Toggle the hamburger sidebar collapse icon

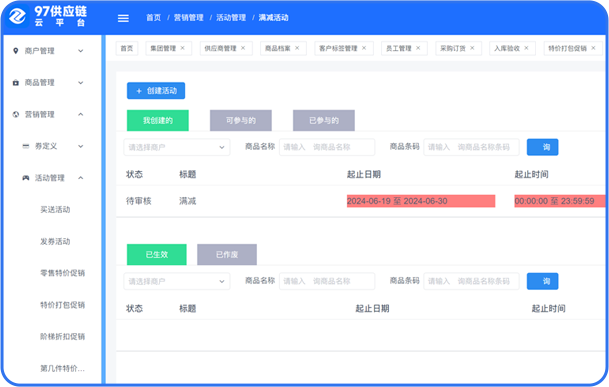click(123, 18)
